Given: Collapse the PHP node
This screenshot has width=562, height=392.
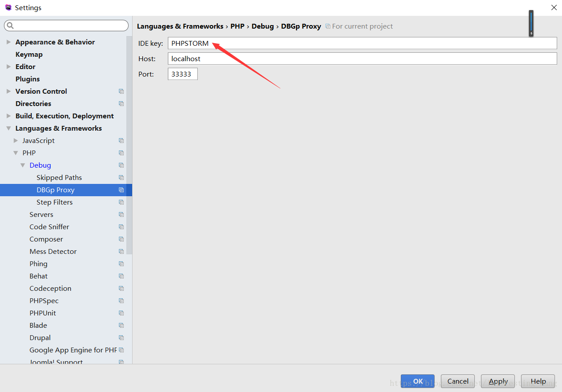Looking at the screenshot, I should (16, 153).
